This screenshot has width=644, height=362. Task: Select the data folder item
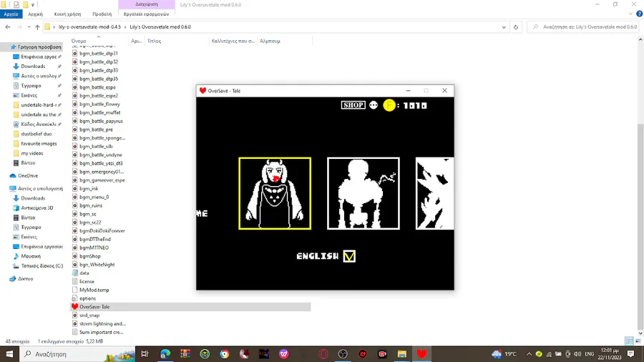(84, 273)
